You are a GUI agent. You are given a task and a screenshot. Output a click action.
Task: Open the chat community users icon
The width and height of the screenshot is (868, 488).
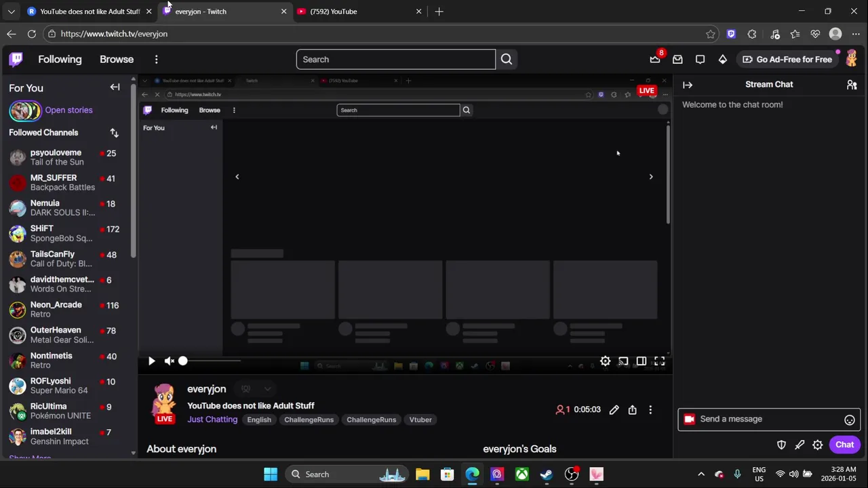click(852, 85)
